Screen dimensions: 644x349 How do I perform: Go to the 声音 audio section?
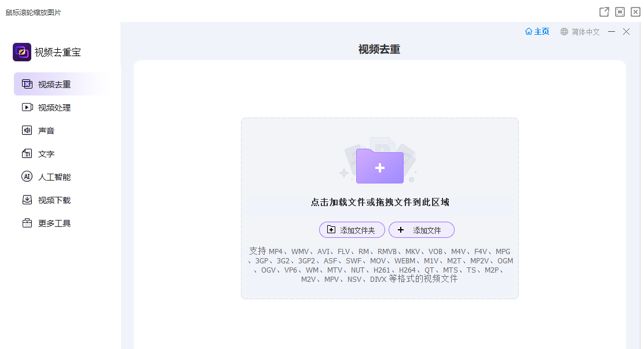coord(46,131)
